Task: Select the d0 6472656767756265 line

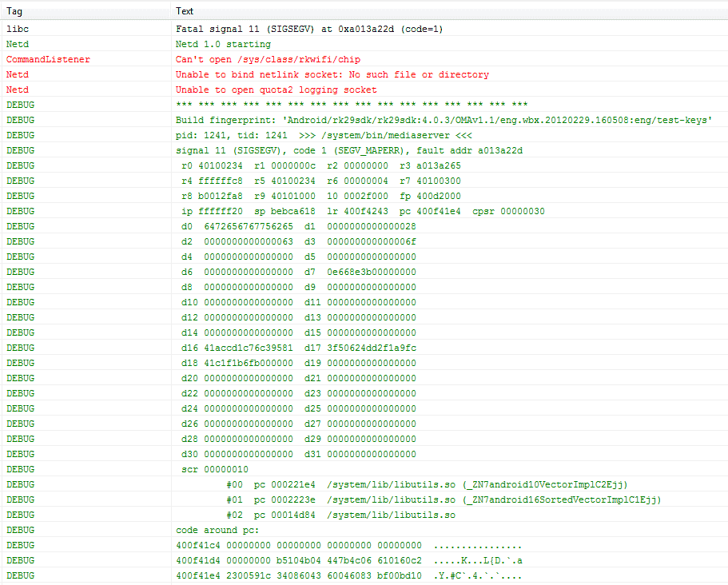Action: (364, 227)
